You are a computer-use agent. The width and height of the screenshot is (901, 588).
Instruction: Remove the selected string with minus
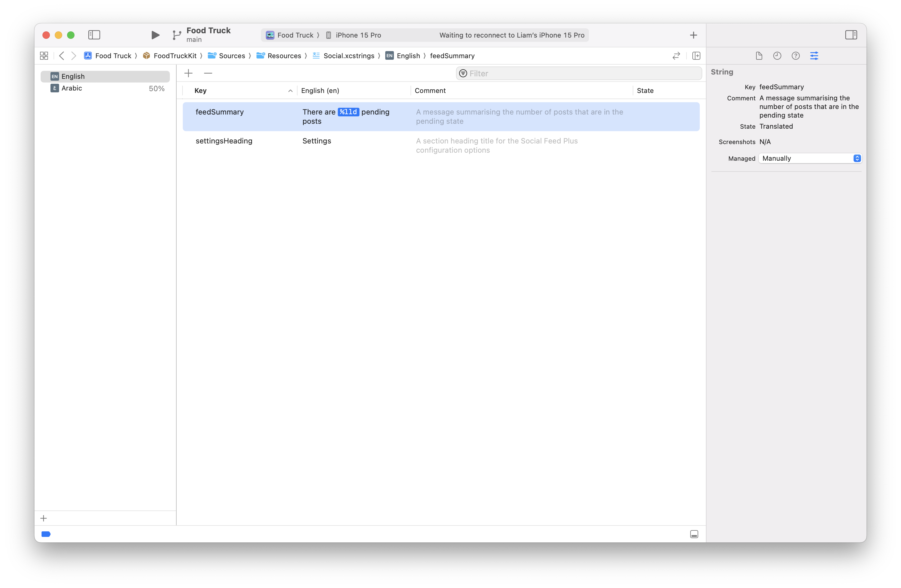[208, 73]
